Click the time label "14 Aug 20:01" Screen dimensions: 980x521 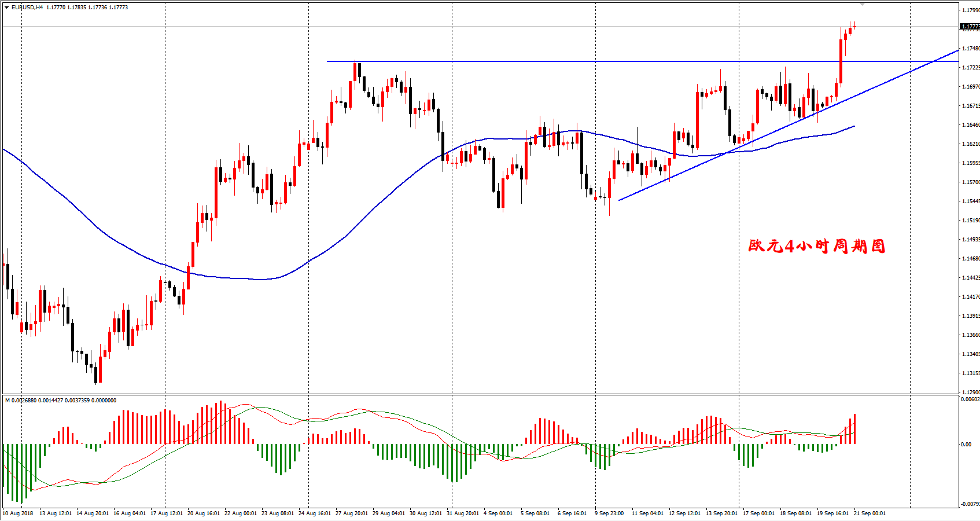93,513
